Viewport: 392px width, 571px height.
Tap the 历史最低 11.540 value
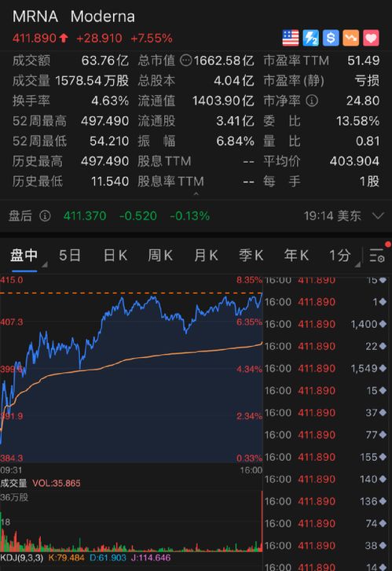tap(110, 182)
